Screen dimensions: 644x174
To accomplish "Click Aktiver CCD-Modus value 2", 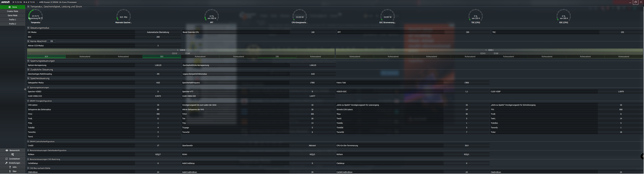I will [x=158, y=46].
